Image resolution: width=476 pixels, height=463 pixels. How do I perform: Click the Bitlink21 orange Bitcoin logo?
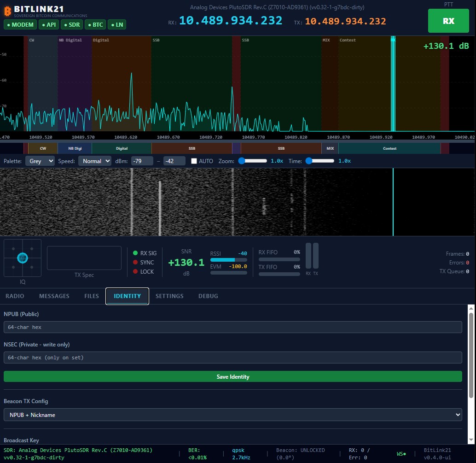pyautogui.click(x=7, y=11)
